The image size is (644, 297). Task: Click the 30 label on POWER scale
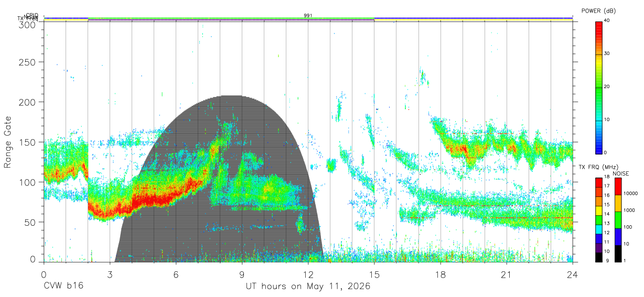point(607,53)
